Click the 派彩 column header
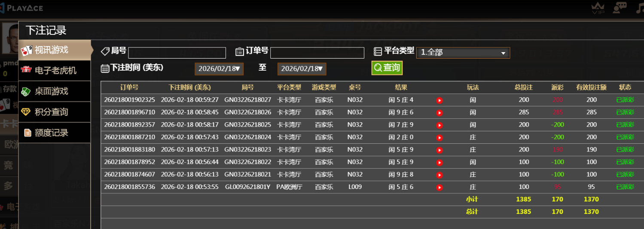This screenshot has height=229, width=644. (558, 87)
